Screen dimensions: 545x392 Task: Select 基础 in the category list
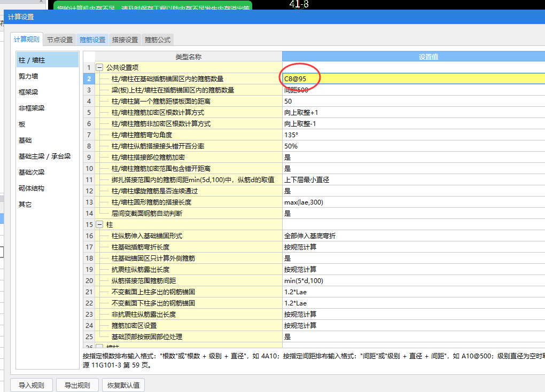(x=48, y=140)
